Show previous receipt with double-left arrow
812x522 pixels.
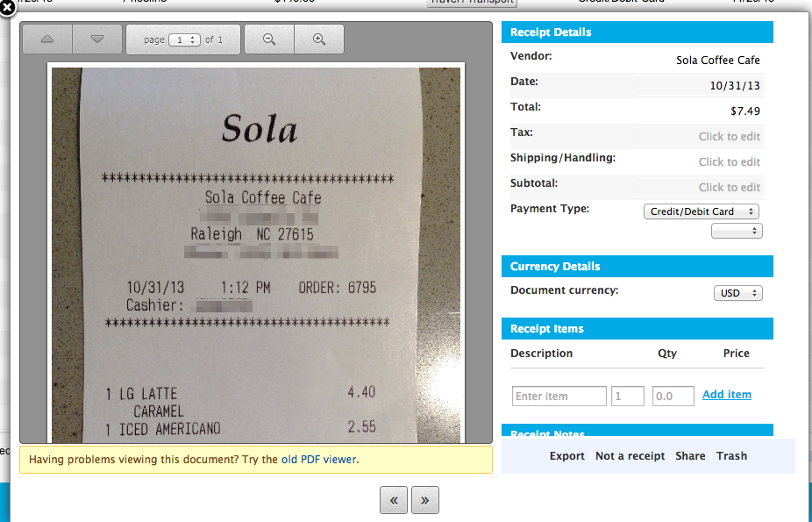(x=394, y=500)
